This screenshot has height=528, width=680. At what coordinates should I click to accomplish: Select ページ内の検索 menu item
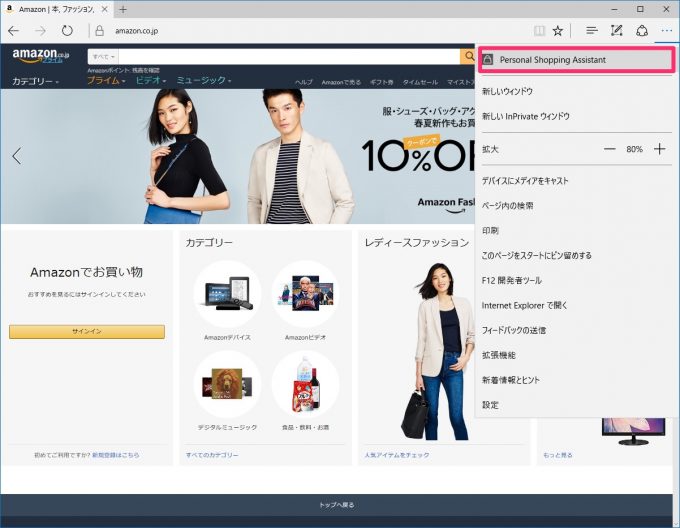point(507,205)
